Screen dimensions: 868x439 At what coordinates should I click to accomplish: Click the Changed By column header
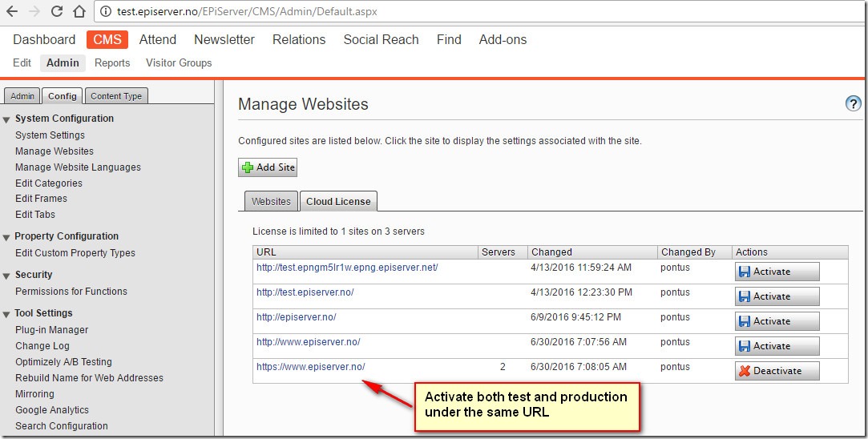click(695, 252)
